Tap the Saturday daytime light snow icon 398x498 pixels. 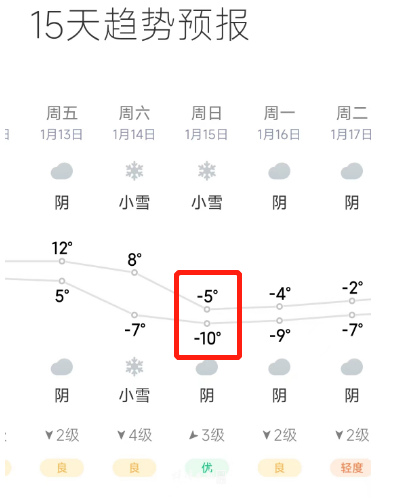[134, 171]
